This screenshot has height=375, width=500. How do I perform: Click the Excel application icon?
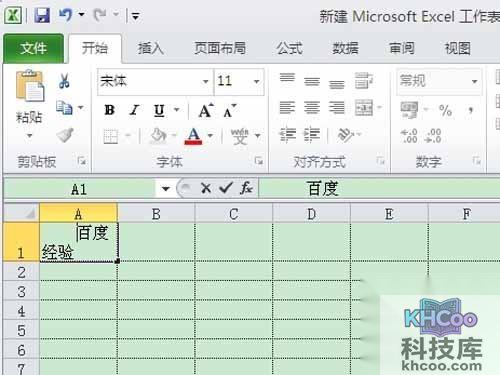pos(13,15)
